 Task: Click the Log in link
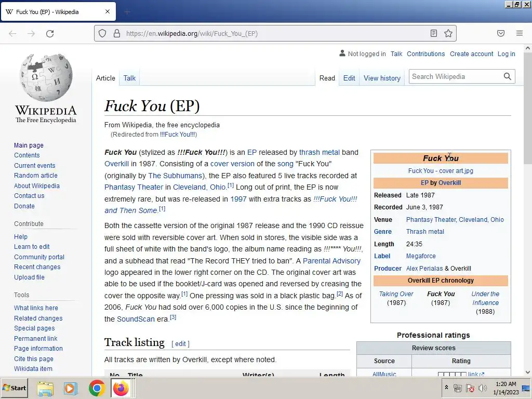coord(506,54)
